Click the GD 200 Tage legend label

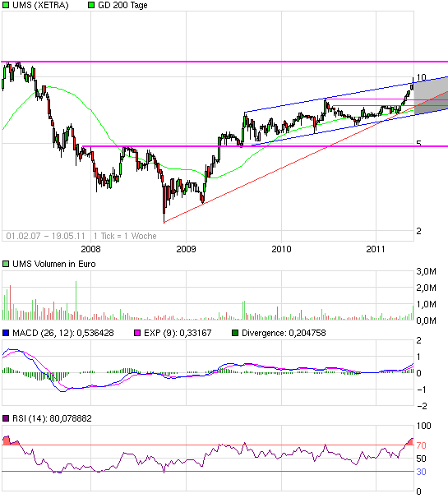[122, 6]
